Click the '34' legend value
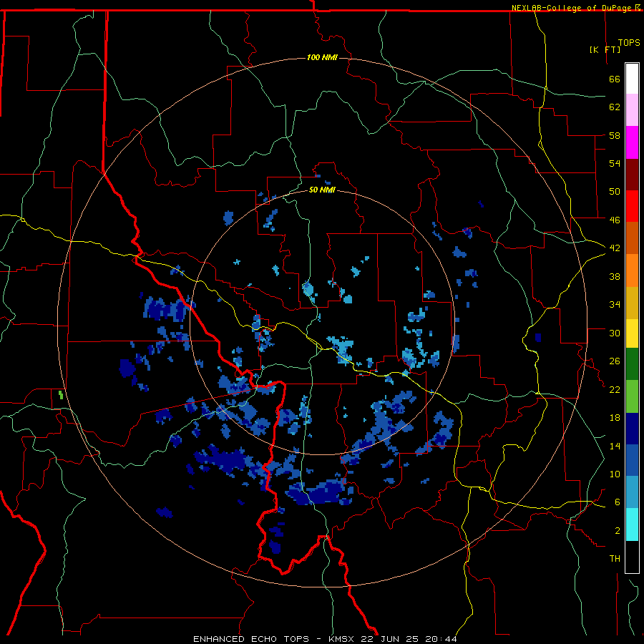Image resolution: width=644 pixels, height=644 pixels. [x=615, y=305]
